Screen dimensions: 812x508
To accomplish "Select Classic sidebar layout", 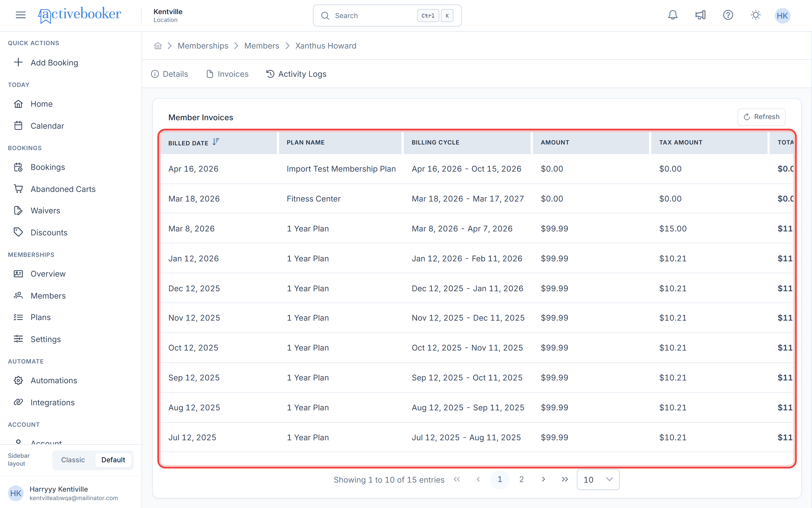I will 73,460.
